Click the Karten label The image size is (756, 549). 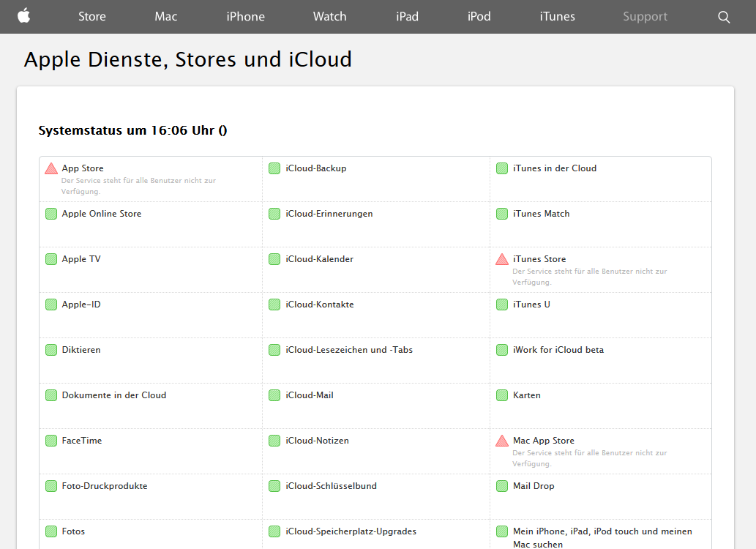(x=526, y=395)
